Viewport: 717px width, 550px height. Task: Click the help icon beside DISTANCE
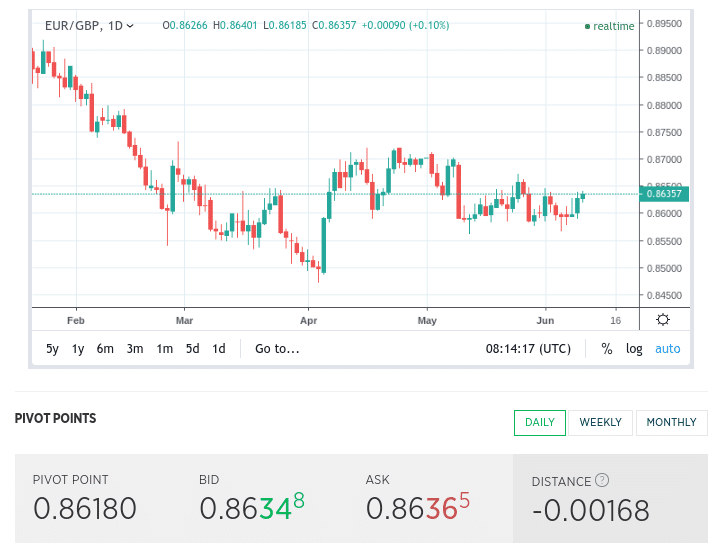[x=601, y=481]
